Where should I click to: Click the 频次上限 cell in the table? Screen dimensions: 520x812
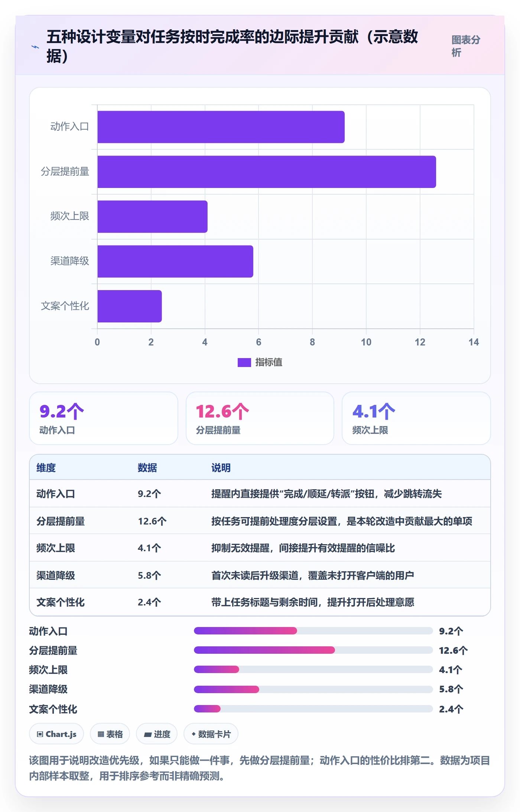click(56, 548)
